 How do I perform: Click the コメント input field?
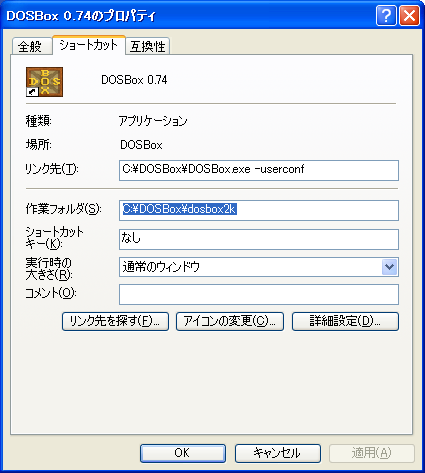coord(259,294)
